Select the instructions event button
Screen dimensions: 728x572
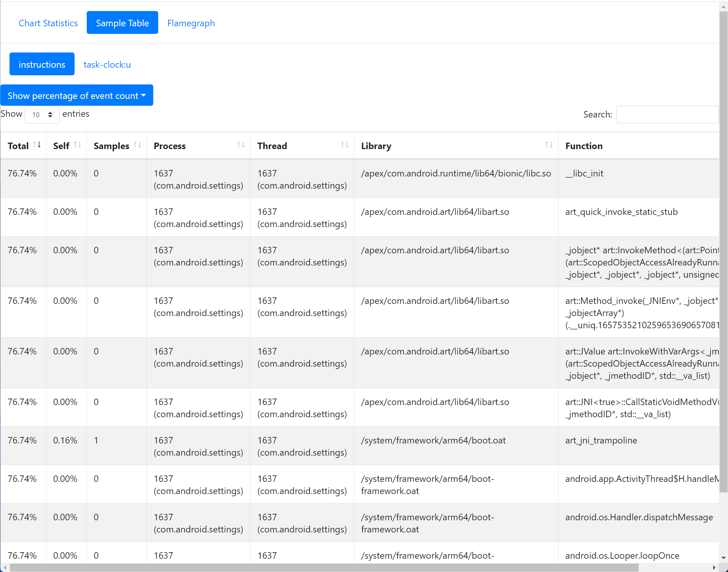[42, 65]
